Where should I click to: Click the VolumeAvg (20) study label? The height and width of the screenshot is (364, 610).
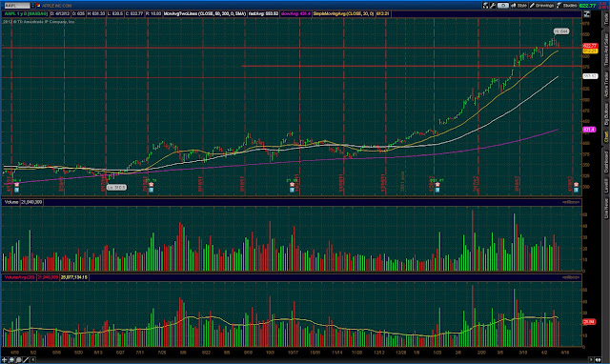point(19,277)
